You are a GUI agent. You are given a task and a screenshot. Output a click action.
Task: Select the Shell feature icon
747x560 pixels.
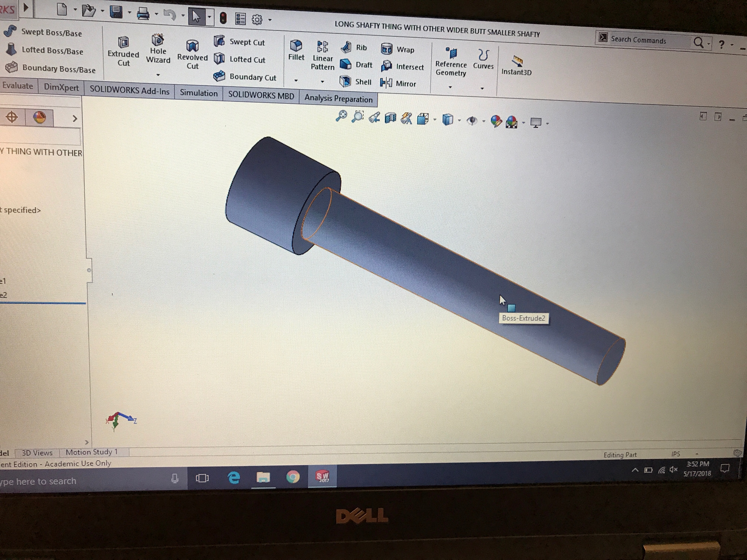pyautogui.click(x=345, y=81)
